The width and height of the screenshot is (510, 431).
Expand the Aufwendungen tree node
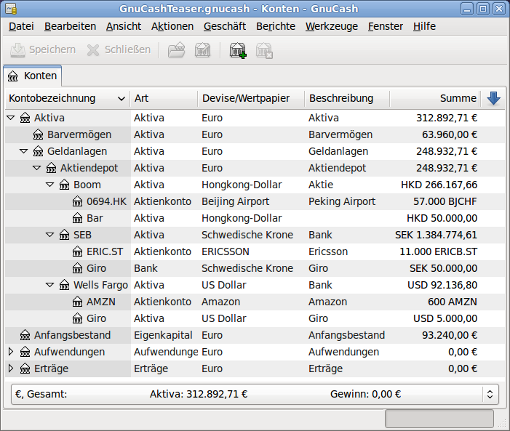11,351
